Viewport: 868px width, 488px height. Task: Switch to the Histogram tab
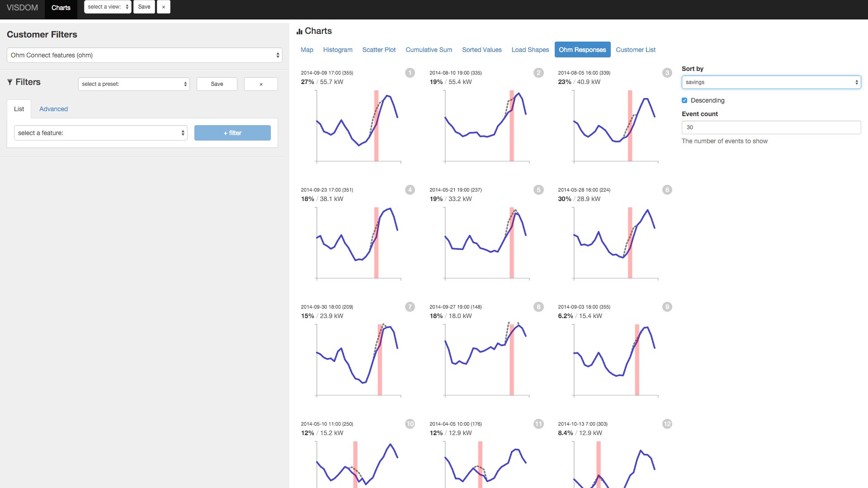point(337,50)
